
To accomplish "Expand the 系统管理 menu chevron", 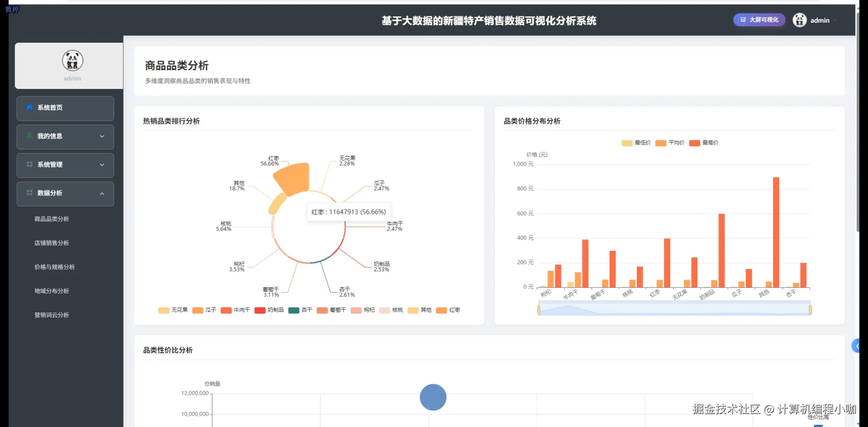I will (x=102, y=165).
